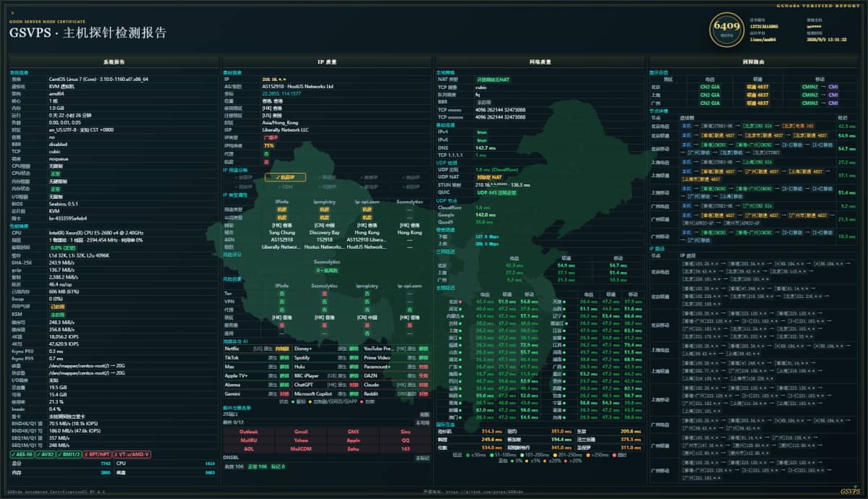This screenshot has height=499, width=868.
Task: Click the Disney+ streaming unlock row
Action: [326, 348]
